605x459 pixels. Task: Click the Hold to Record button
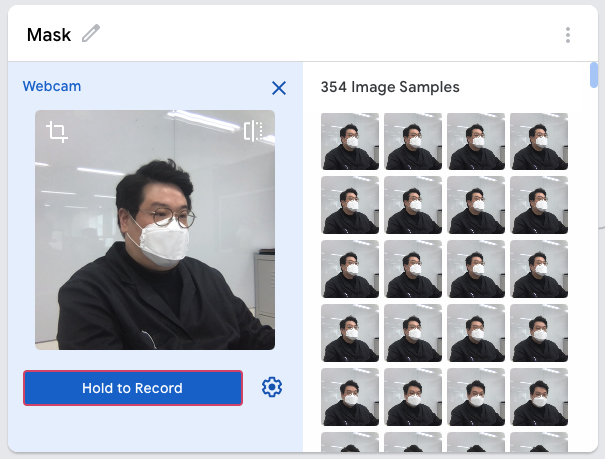(133, 388)
